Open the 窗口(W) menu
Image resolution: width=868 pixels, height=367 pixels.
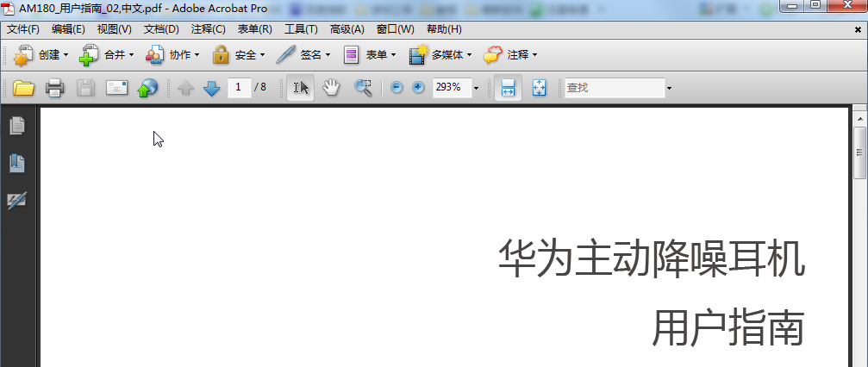coord(395,29)
